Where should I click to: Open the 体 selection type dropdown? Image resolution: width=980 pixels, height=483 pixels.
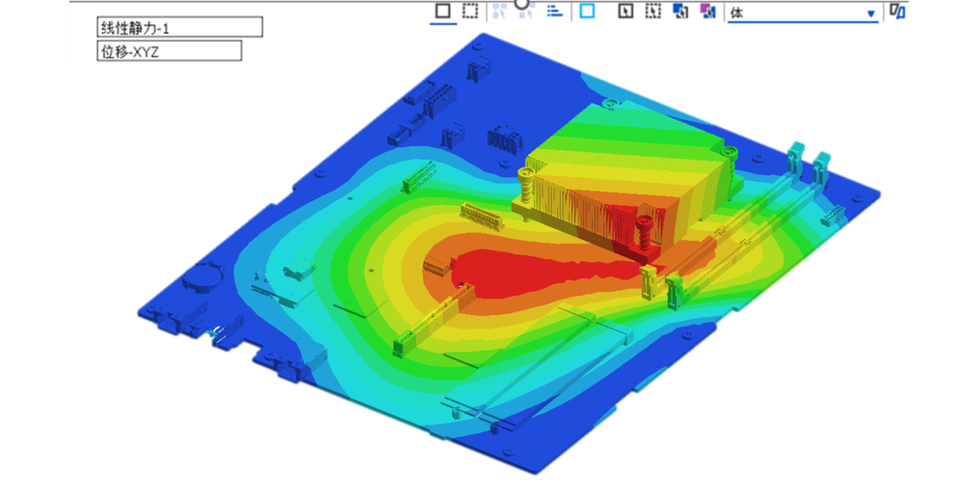point(803,13)
